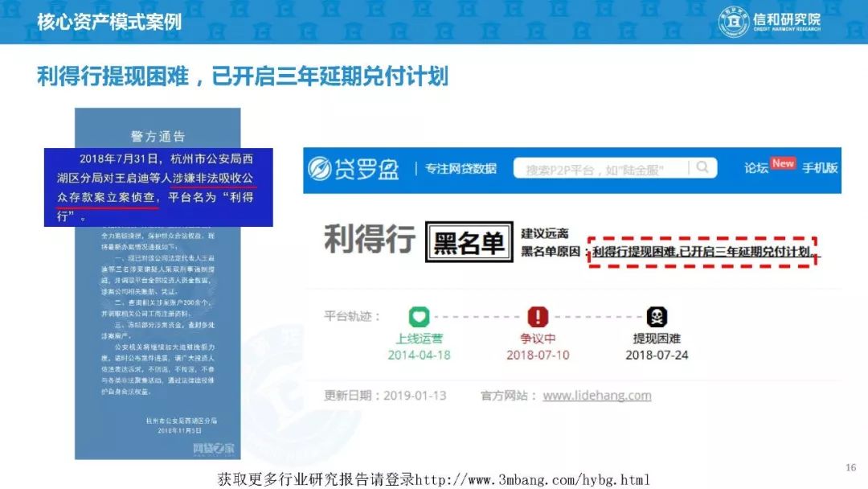Click the 更新日期：2019-01-13 text
This screenshot has height=489, width=868.
(x=385, y=396)
